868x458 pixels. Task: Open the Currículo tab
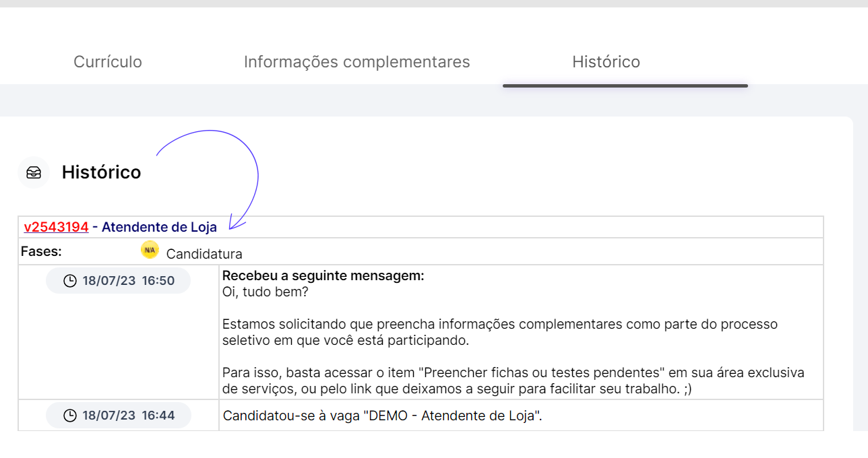click(108, 62)
